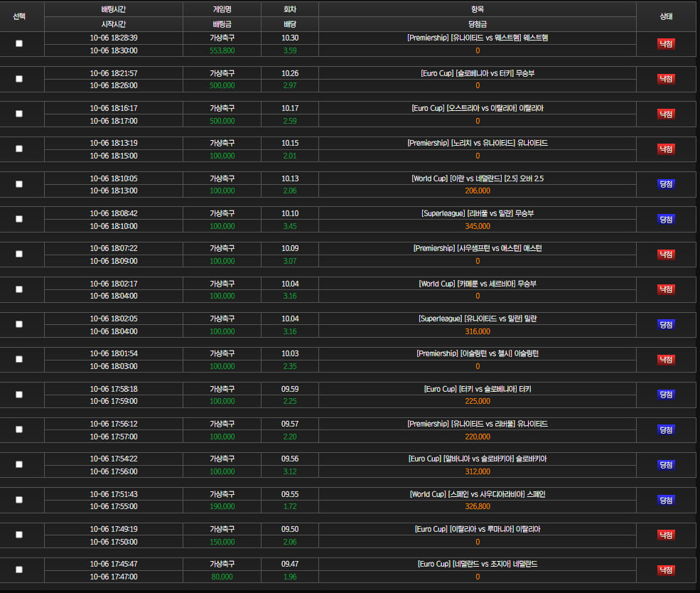This screenshot has width=700, height=593.
Task: Click 당첨 badge for 이란 vs 네덜란드 bet
Action: (x=666, y=184)
